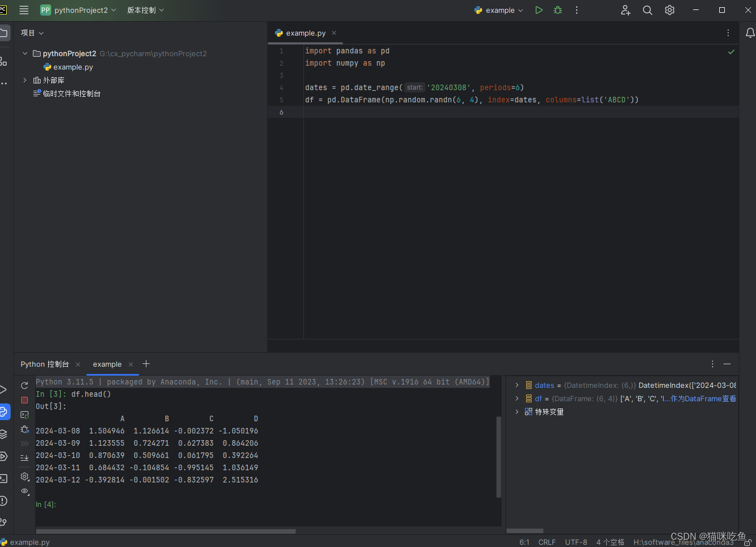Viewport: 756px width, 547px height.
Task: Attach debugger to console
Action: tap(24, 430)
